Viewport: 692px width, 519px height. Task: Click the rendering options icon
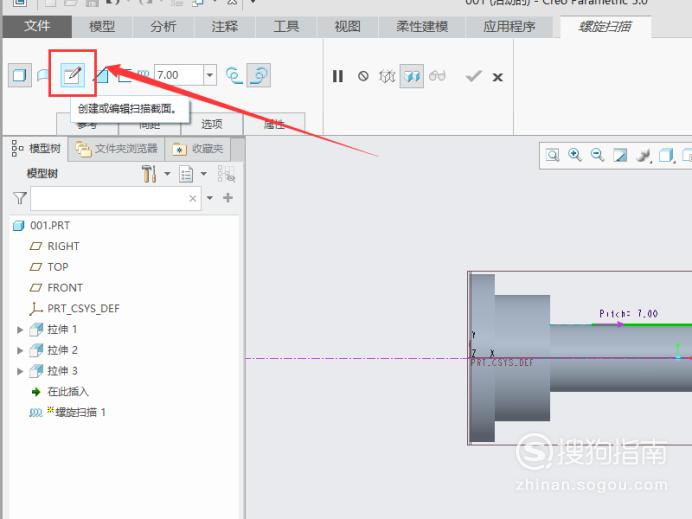click(x=643, y=155)
